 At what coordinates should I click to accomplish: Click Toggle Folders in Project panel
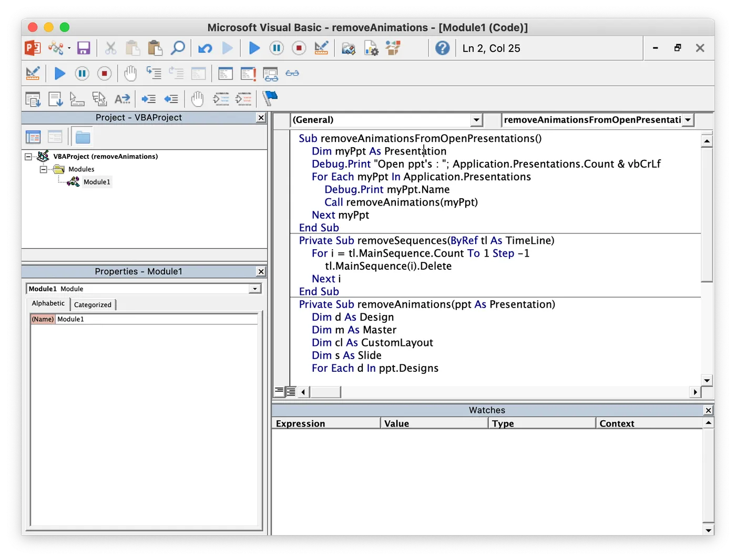pyautogui.click(x=83, y=138)
